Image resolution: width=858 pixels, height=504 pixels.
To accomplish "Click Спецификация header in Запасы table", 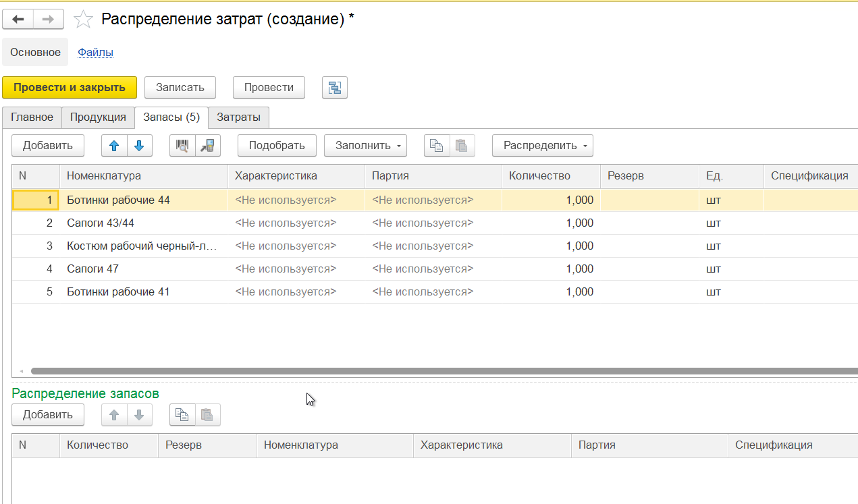I will [x=811, y=176].
